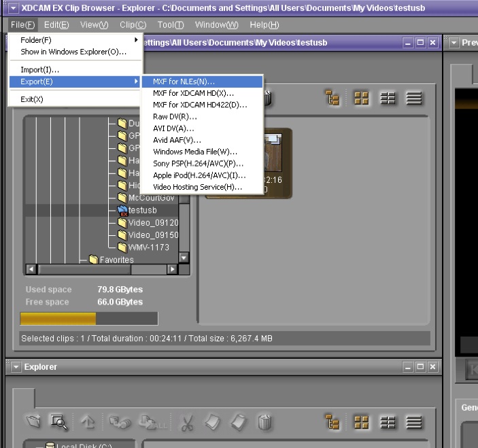This screenshot has width=478, height=448.
Task: Click copy pages icon in lower Explorer
Action: (x=212, y=422)
